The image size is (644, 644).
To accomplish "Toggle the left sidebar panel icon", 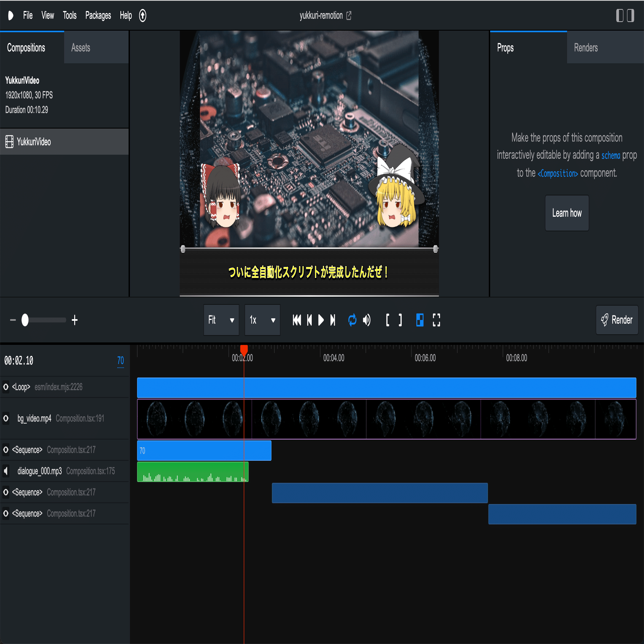I will pos(620,16).
